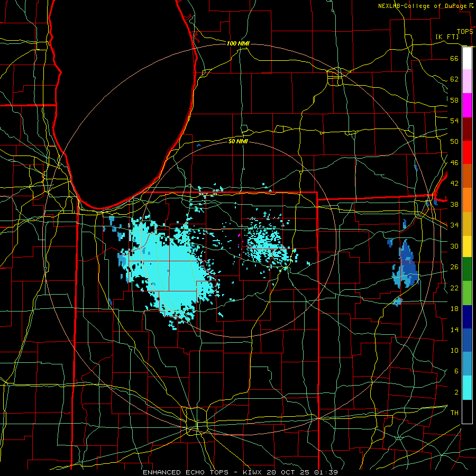The height and width of the screenshot is (476, 476).
Task: Click the '66' legend value
Action: pos(454,58)
